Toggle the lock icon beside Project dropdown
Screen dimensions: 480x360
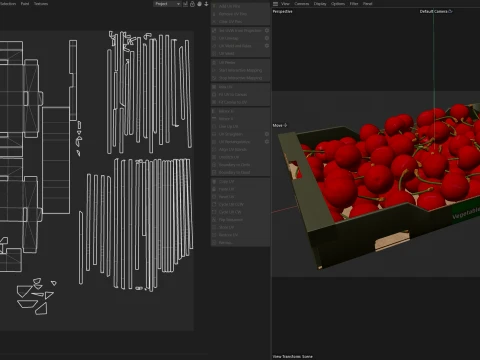(192, 4)
